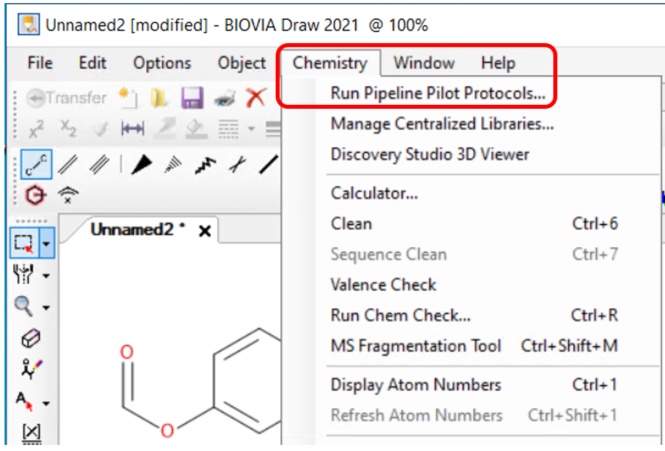Select the eraser tool
This screenshot has height=451, width=665.
pos(31,338)
